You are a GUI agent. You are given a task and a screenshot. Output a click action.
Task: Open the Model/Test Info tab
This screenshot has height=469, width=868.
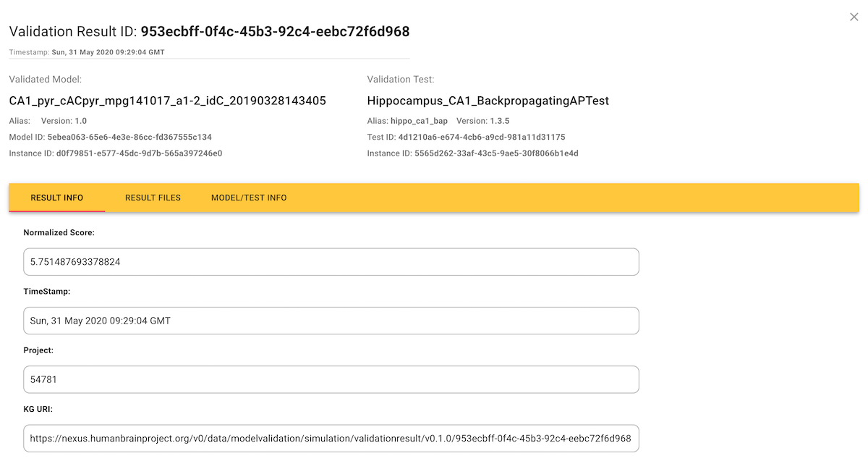pyautogui.click(x=249, y=198)
